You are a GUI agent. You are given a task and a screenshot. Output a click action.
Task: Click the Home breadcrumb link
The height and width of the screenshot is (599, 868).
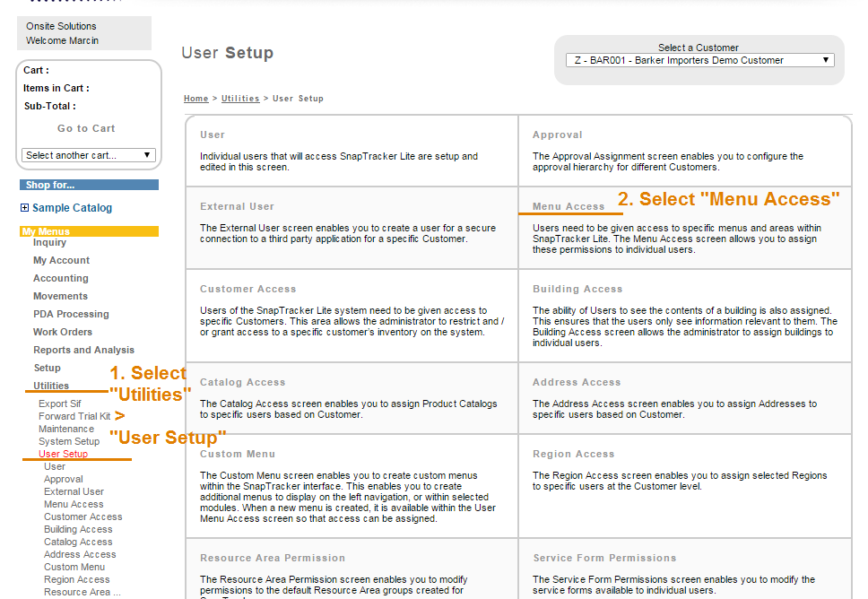pos(195,99)
